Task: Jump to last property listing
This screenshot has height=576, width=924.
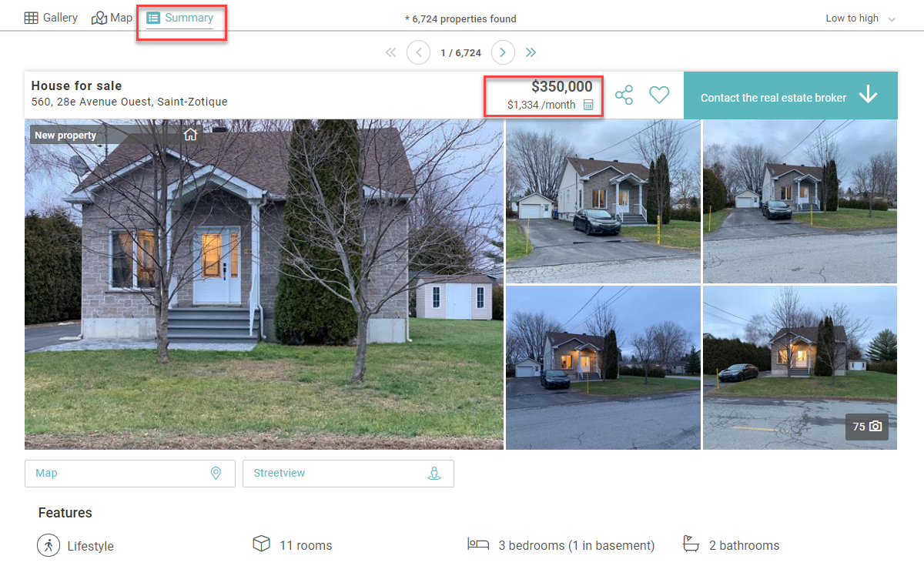Action: [x=531, y=52]
